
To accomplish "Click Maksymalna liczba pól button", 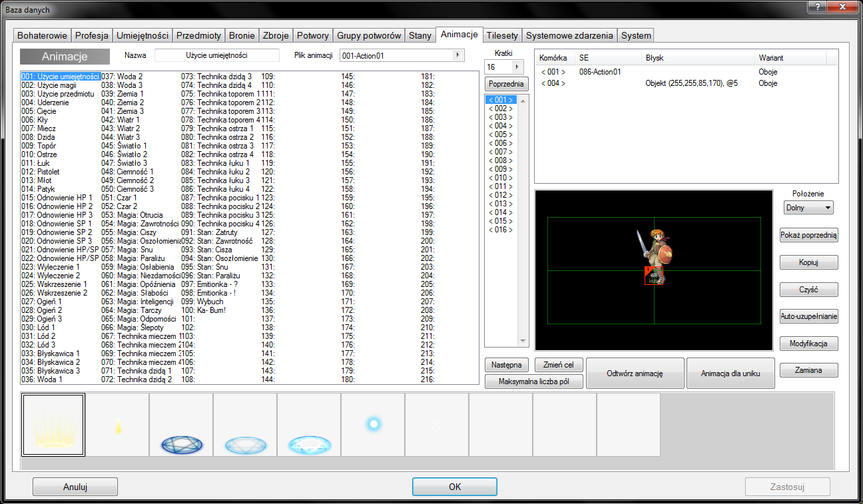I will [x=534, y=381].
